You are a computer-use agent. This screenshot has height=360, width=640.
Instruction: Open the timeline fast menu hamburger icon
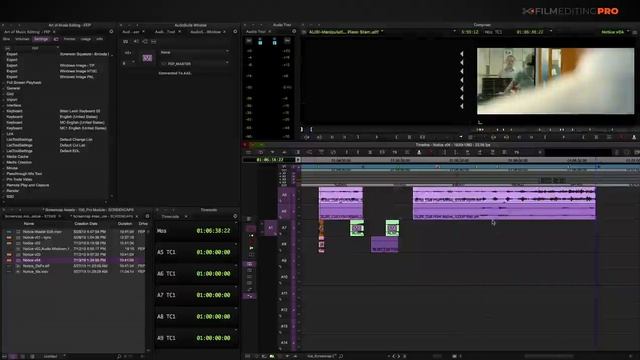point(248,152)
